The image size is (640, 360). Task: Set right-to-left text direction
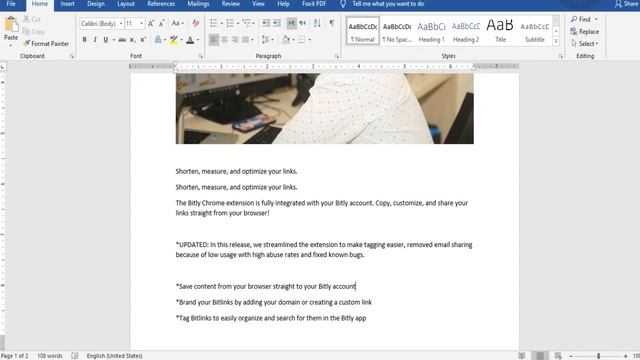pyautogui.click(x=302, y=23)
